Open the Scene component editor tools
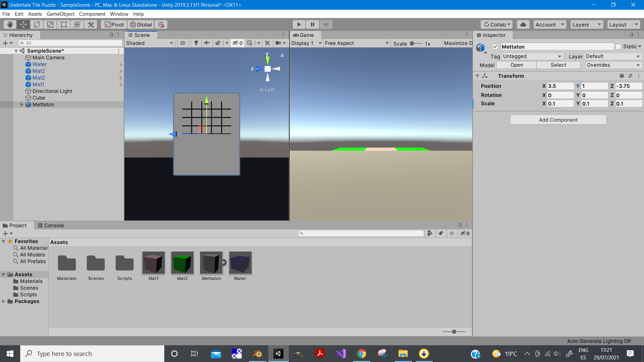644x362 pixels. [267, 43]
